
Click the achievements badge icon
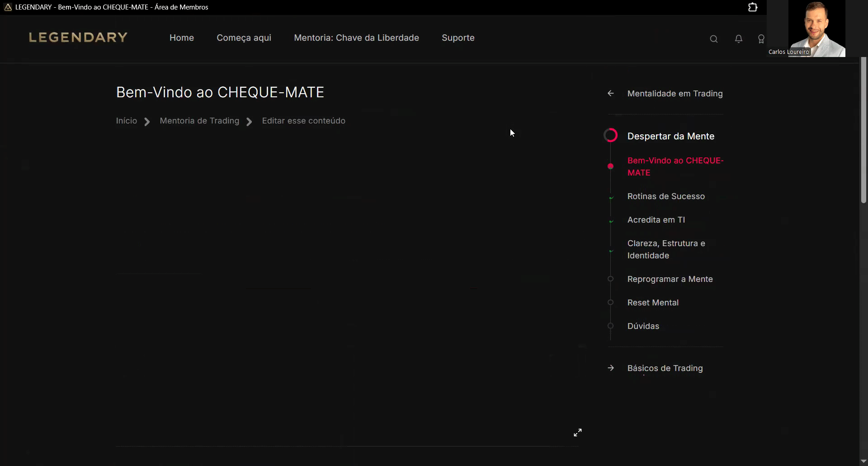761,39
